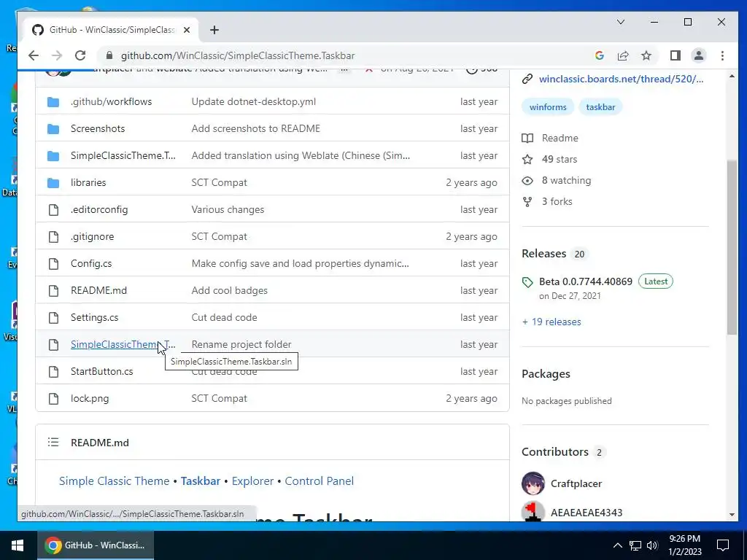
Task: Open commit 'Rename project folder'
Action: click(x=241, y=344)
